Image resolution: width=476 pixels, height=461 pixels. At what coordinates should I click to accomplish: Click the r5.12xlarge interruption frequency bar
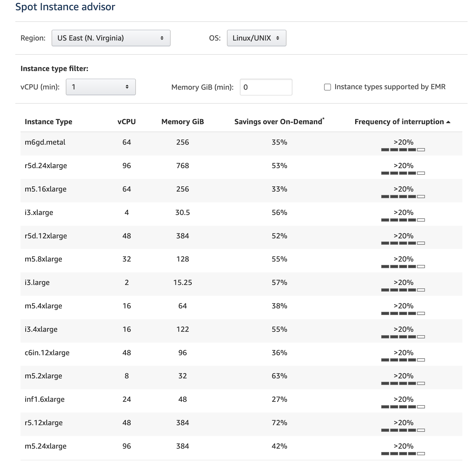403,430
